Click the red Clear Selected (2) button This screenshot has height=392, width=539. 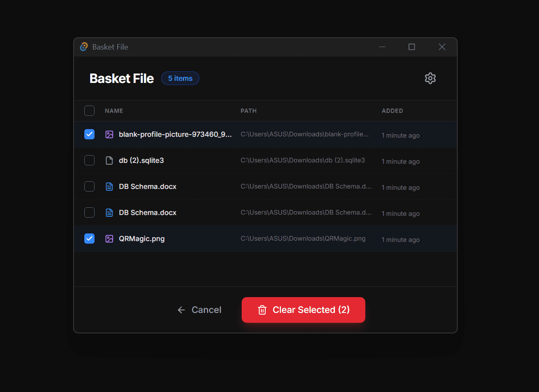[x=303, y=310]
